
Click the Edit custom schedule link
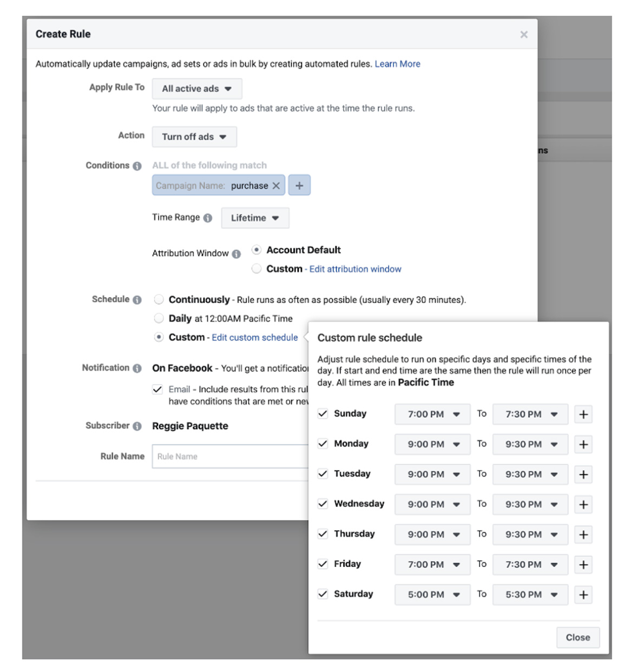click(x=253, y=337)
